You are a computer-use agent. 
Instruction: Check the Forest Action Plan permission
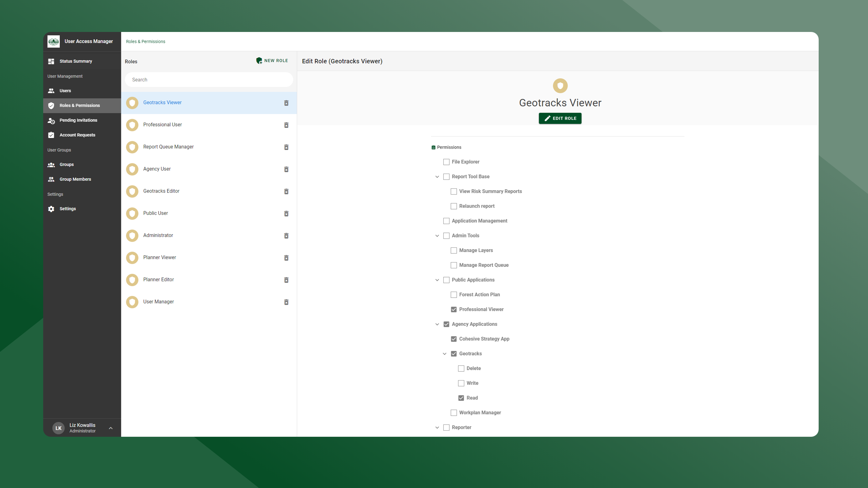(x=454, y=295)
